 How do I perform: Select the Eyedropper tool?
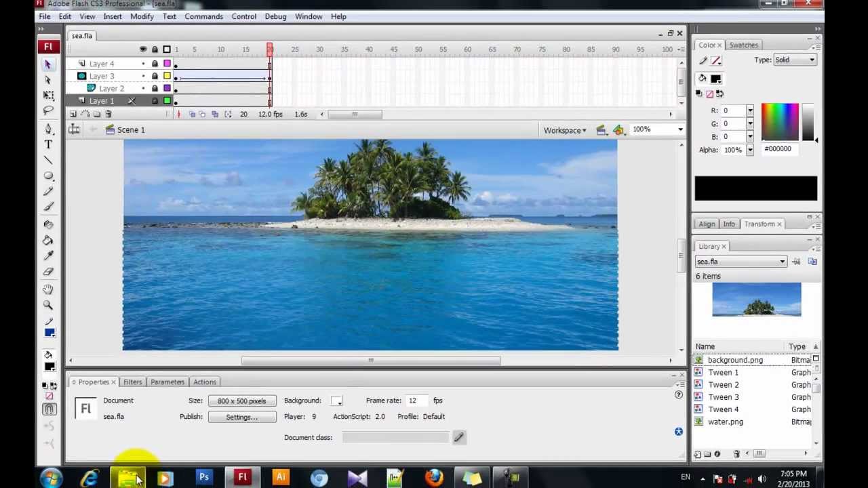pyautogui.click(x=48, y=256)
